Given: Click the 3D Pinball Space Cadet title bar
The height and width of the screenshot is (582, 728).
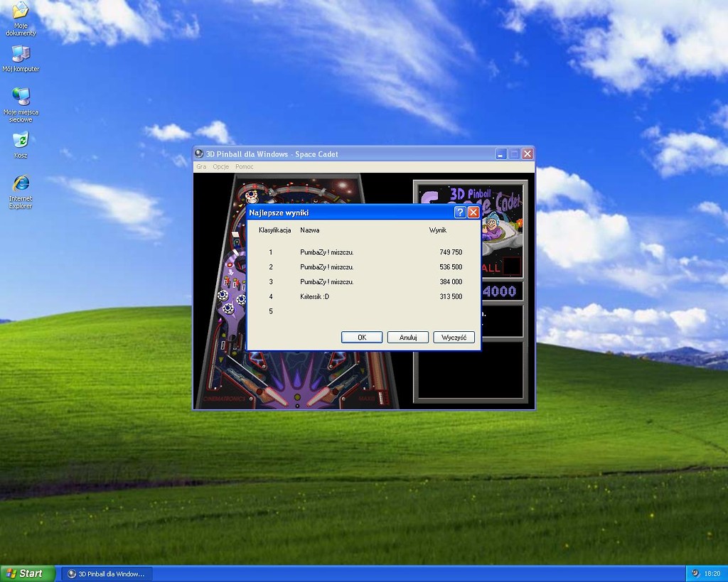Looking at the screenshot, I should 343,153.
